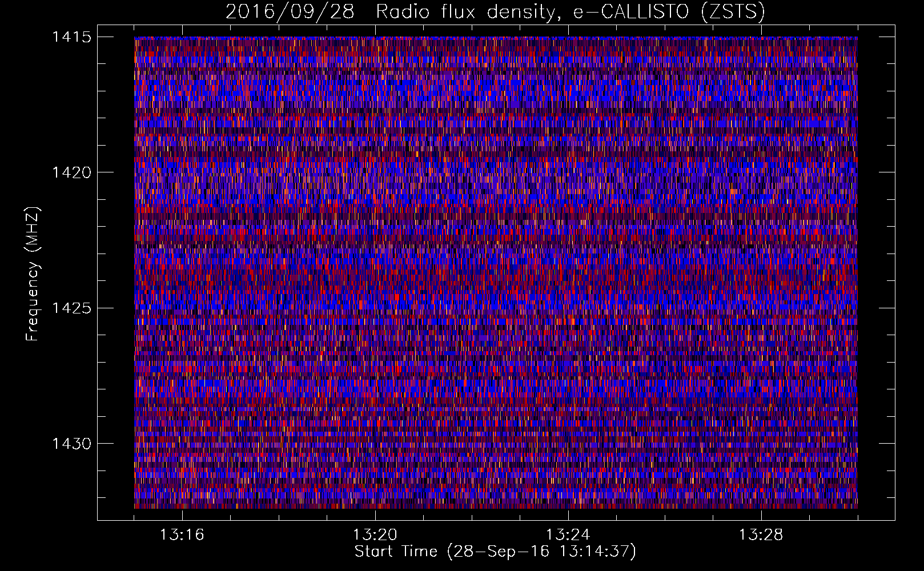The width and height of the screenshot is (924, 571).
Task: Click the 13:28 time axis label
Action: (761, 535)
